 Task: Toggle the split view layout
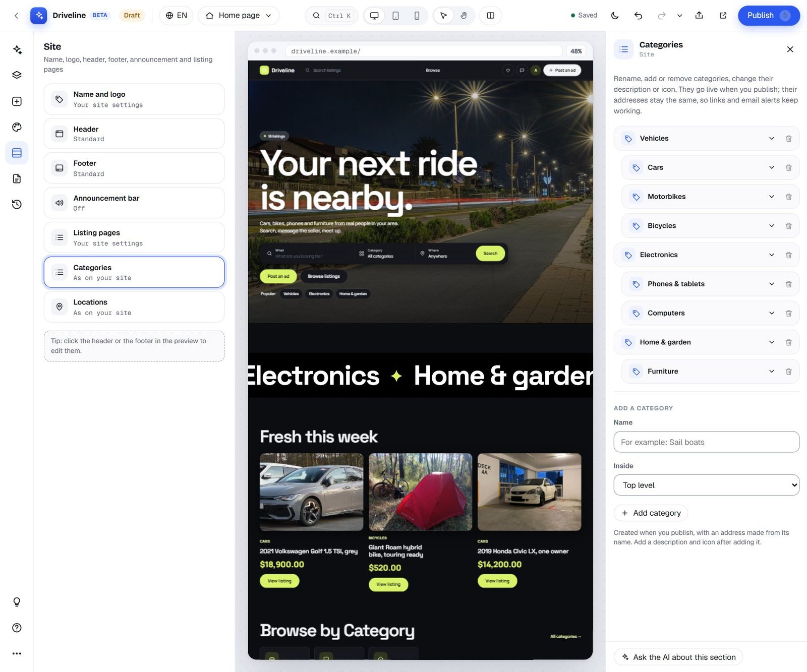[490, 16]
